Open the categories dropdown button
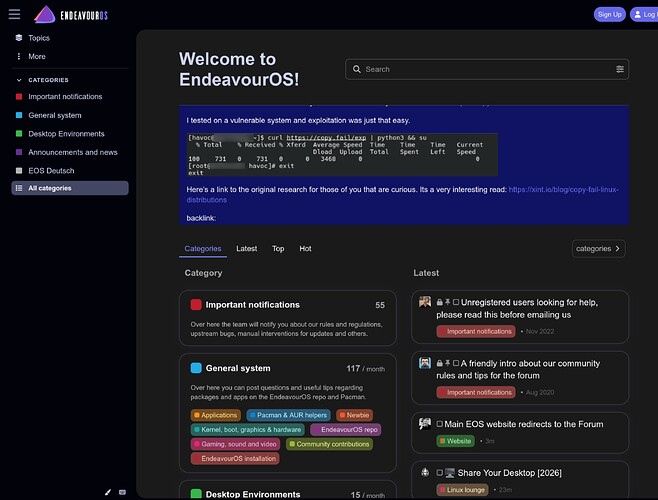This screenshot has height=500, width=658. 598,249
